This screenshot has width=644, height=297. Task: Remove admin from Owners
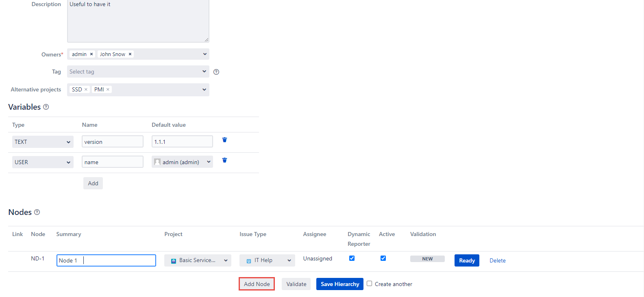pyautogui.click(x=91, y=54)
